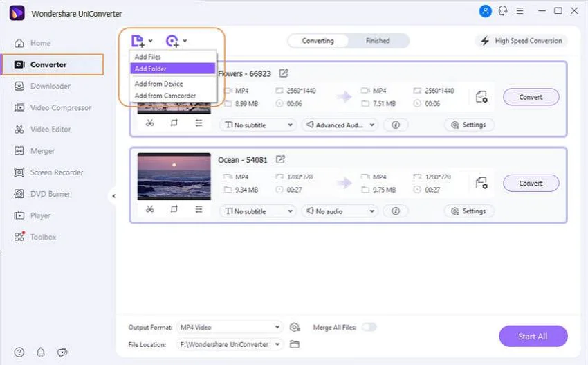The image size is (588, 365).
Task: Open the No audio dropdown for Ocean
Action: click(340, 211)
